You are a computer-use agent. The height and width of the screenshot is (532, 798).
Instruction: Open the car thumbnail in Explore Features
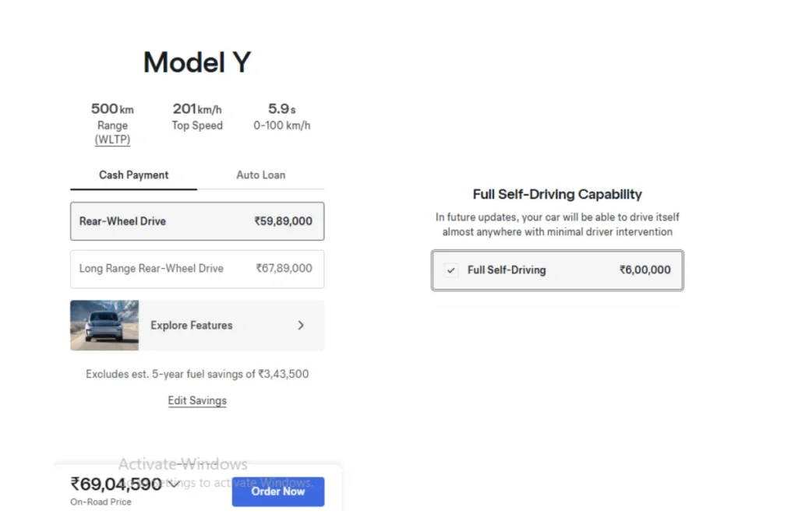104,326
